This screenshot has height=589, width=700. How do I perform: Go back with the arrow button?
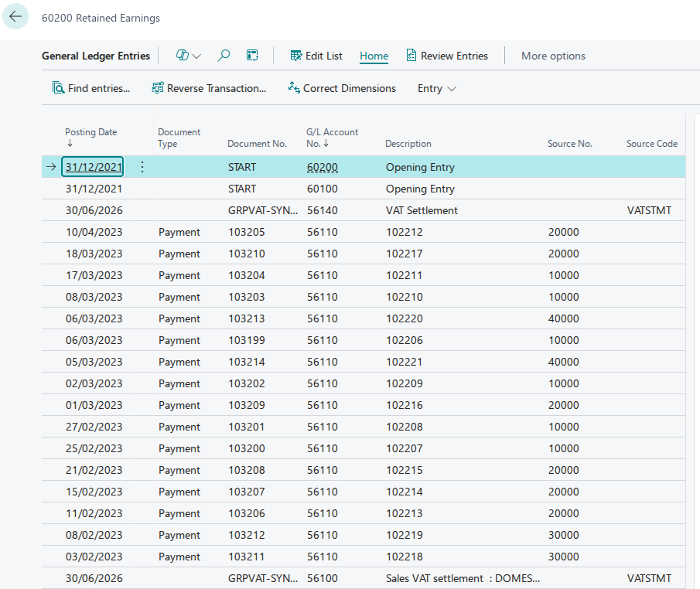[x=15, y=16]
